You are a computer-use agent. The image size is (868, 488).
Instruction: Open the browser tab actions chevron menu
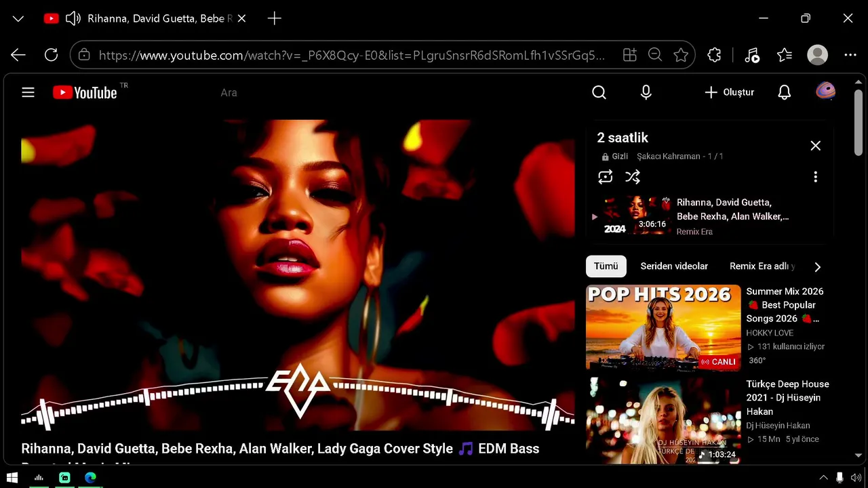point(18,18)
